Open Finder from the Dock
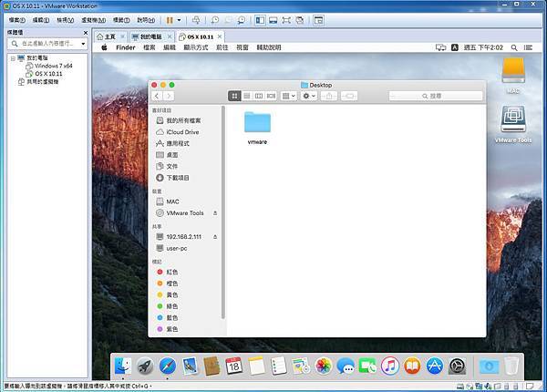 123,366
